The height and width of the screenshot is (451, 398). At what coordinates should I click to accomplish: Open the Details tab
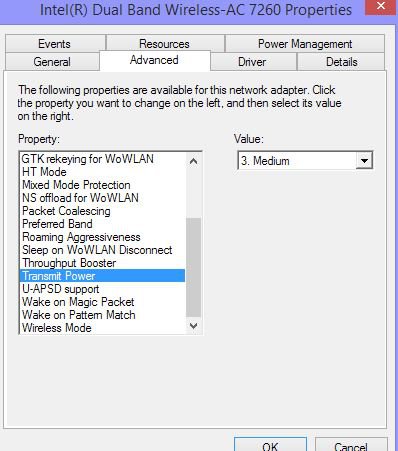pos(341,62)
